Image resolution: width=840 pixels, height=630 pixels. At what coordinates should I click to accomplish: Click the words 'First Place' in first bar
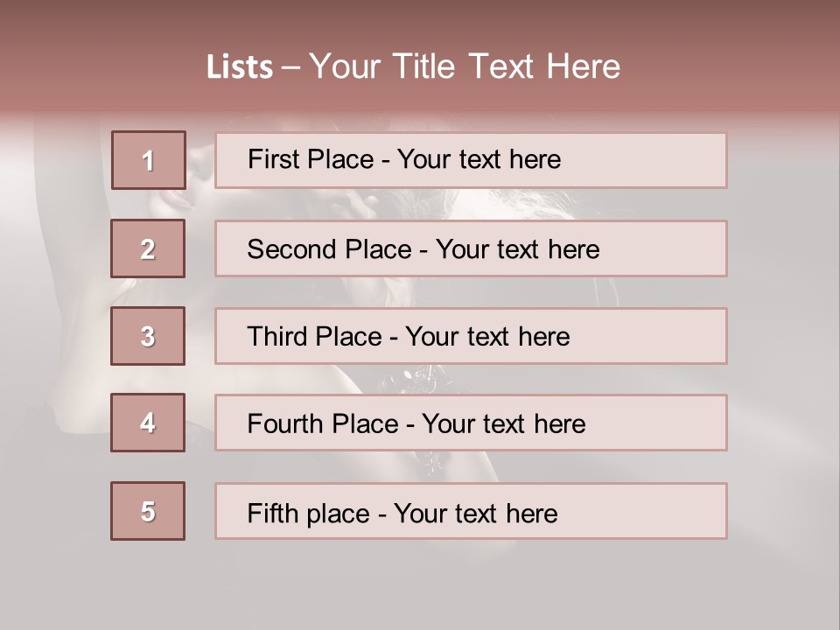(x=311, y=159)
